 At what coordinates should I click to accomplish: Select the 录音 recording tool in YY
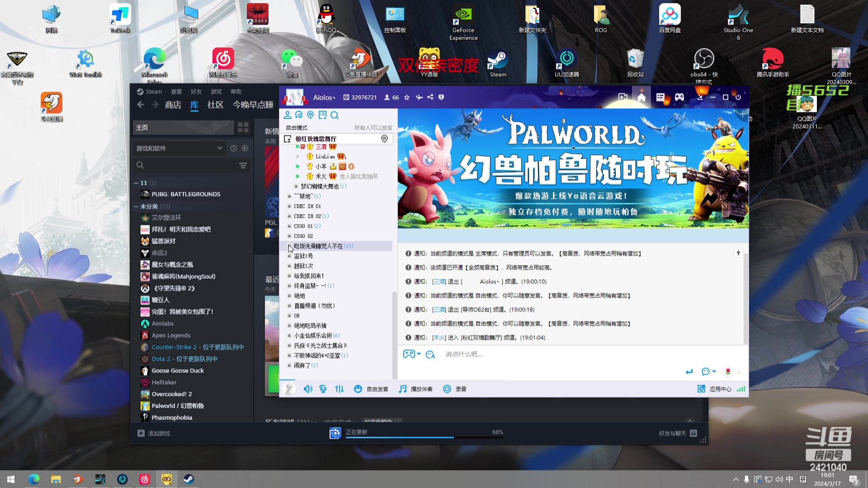[455, 389]
